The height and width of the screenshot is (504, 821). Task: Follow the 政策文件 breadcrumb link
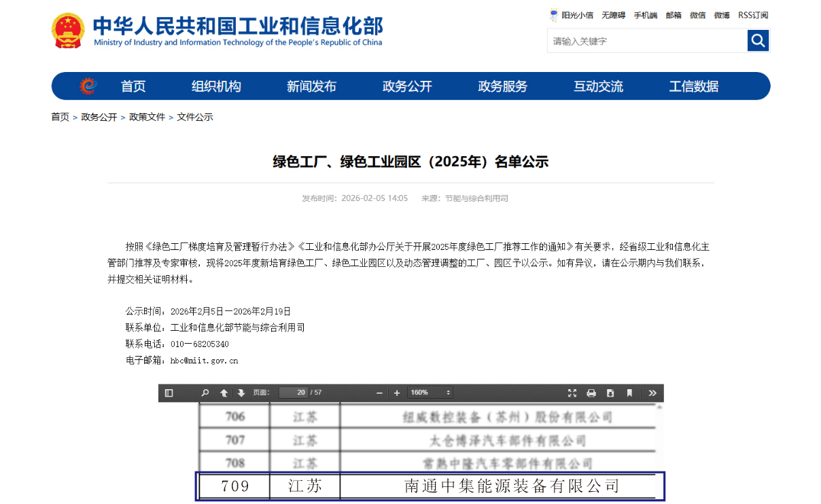pyautogui.click(x=147, y=117)
